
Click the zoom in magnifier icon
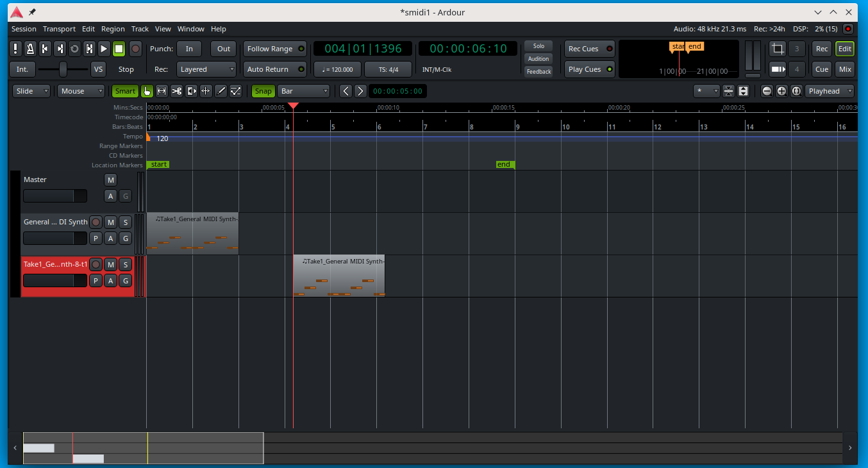[x=781, y=91]
